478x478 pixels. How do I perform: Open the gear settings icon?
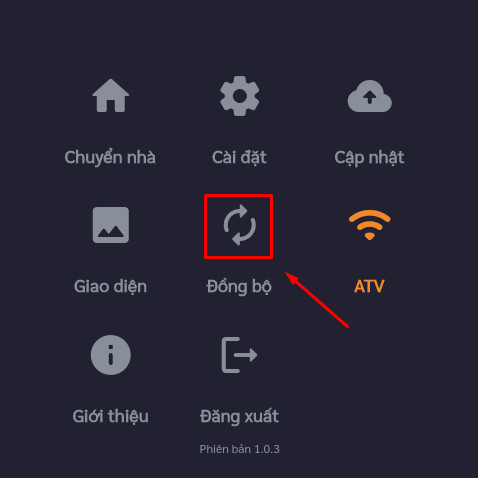pos(239,96)
